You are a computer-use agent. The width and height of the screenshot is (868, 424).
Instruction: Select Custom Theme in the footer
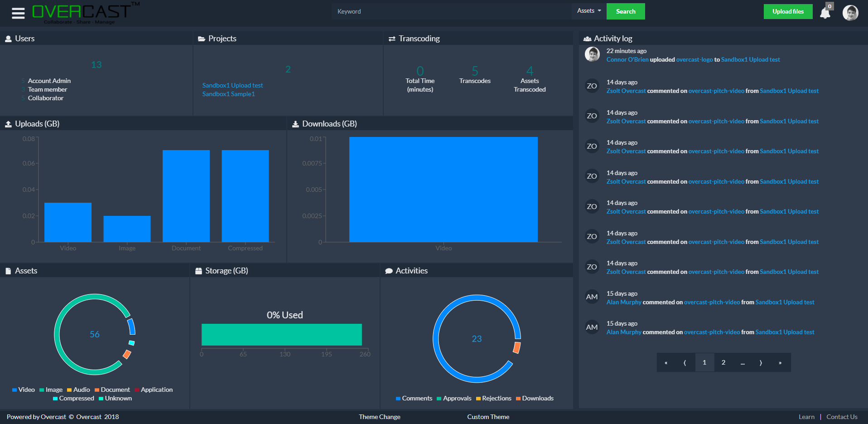(x=488, y=417)
